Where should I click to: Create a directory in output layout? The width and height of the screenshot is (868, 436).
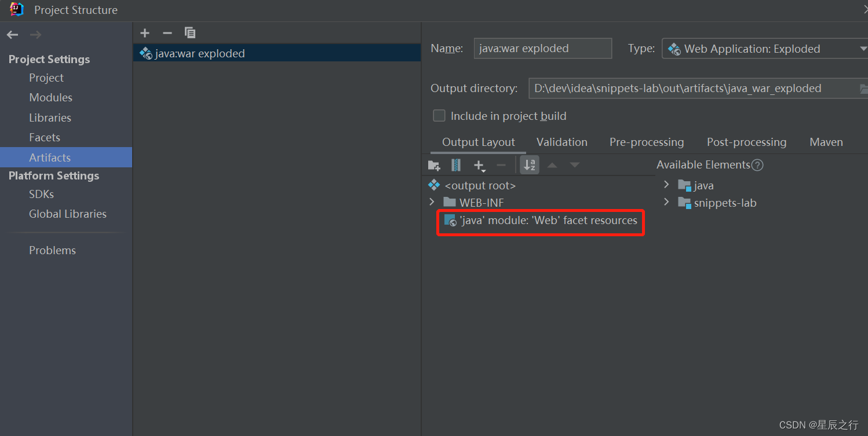click(434, 166)
